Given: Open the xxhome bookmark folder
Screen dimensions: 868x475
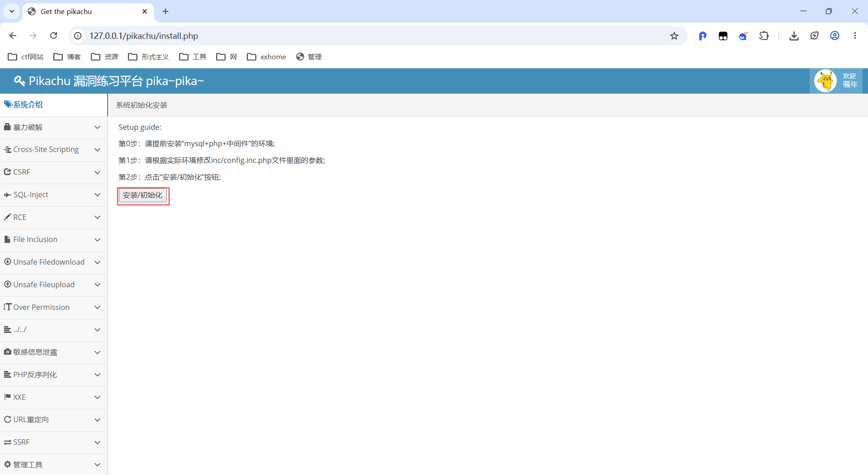Looking at the screenshot, I should [267, 57].
